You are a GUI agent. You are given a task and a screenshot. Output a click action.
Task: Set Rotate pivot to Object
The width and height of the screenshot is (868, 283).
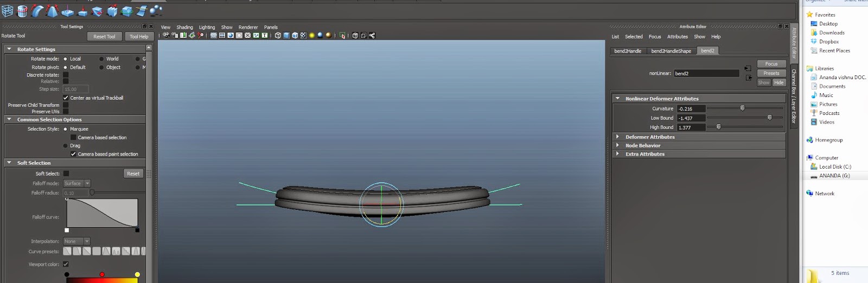click(101, 67)
